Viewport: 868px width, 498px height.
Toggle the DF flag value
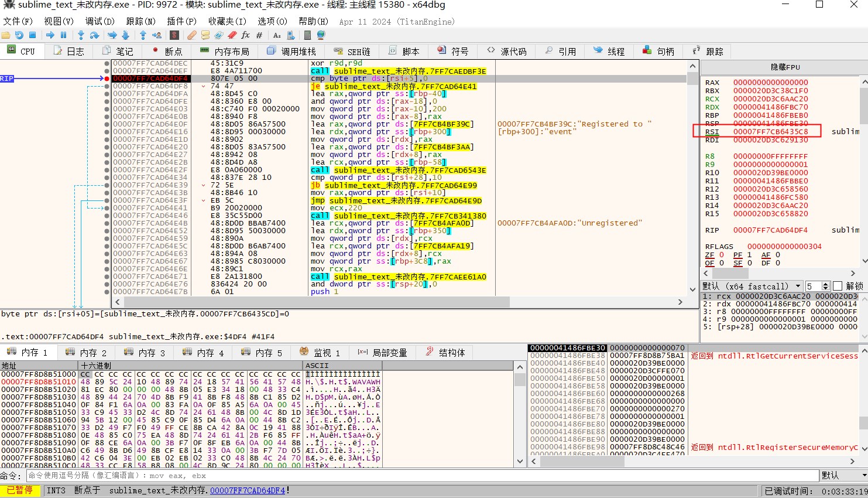click(777, 263)
